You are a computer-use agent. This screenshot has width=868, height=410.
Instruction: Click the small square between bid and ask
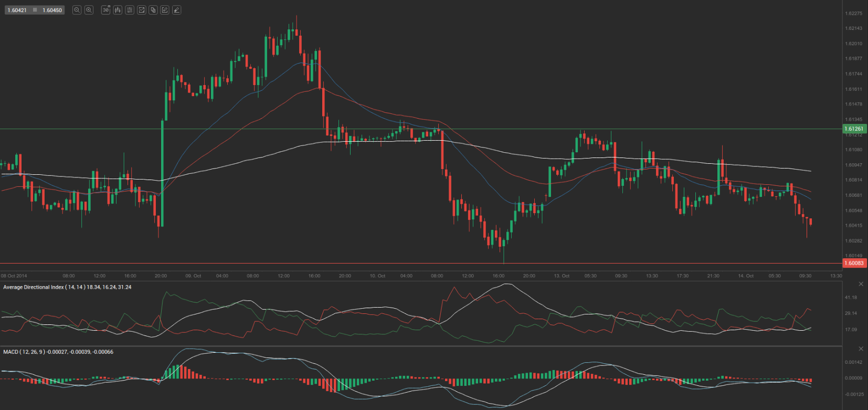coord(35,10)
